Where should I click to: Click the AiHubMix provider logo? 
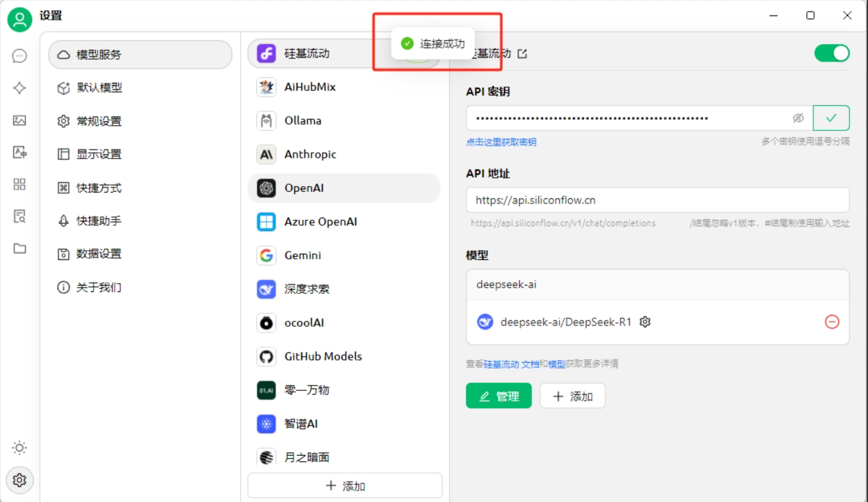(267, 87)
